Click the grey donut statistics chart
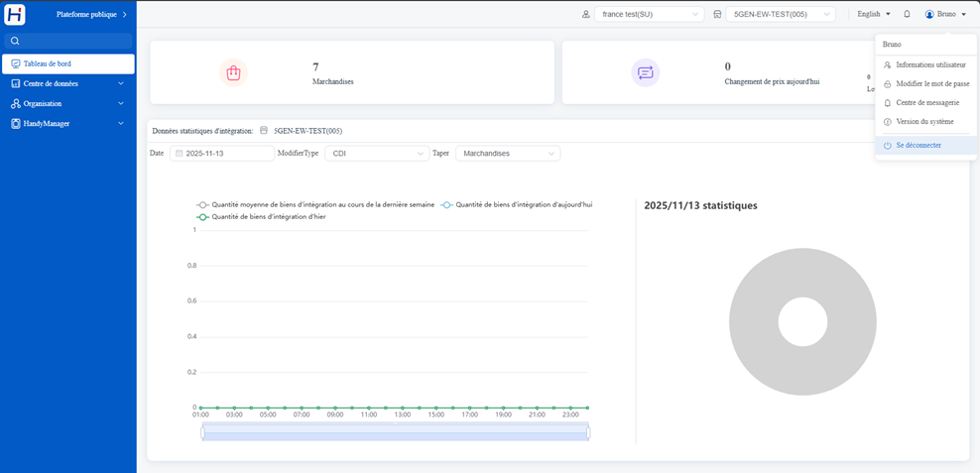980x473 pixels. 802,320
